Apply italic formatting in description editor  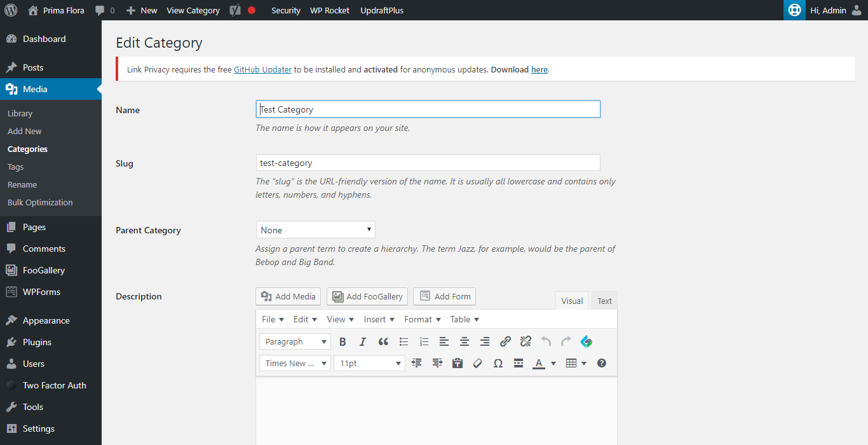[x=363, y=342]
